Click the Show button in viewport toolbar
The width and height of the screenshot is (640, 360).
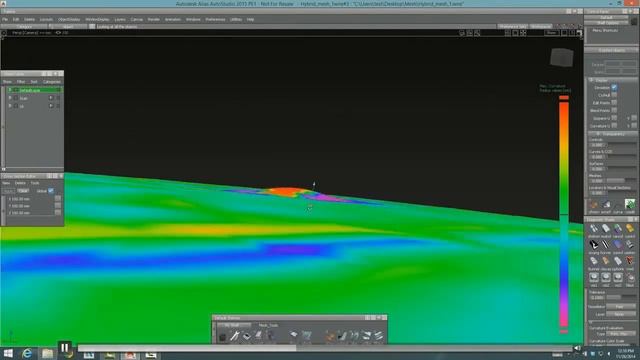click(x=551, y=33)
